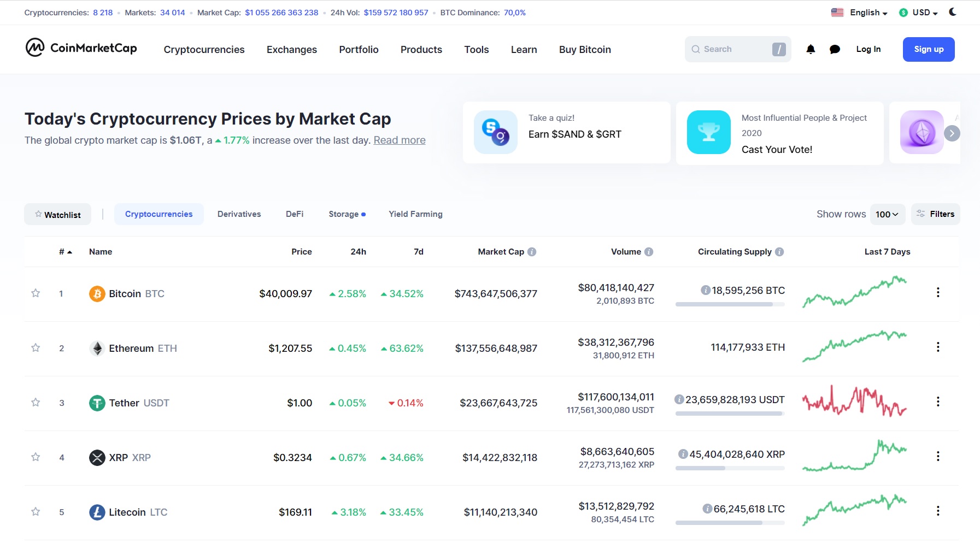980x543 pixels.
Task: Click BTC Dominance 70,0% value
Action: 514,13
